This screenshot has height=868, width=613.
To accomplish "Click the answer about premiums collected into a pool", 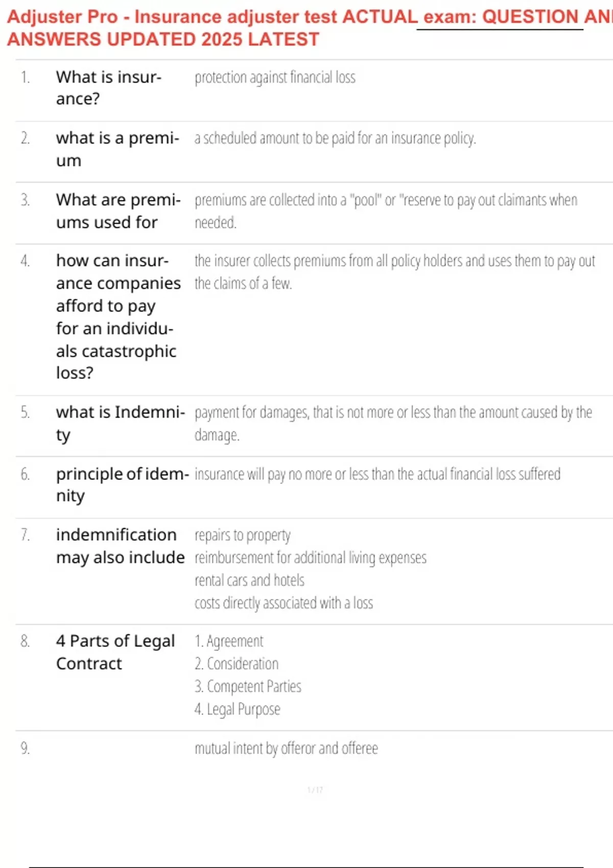I will [386, 211].
